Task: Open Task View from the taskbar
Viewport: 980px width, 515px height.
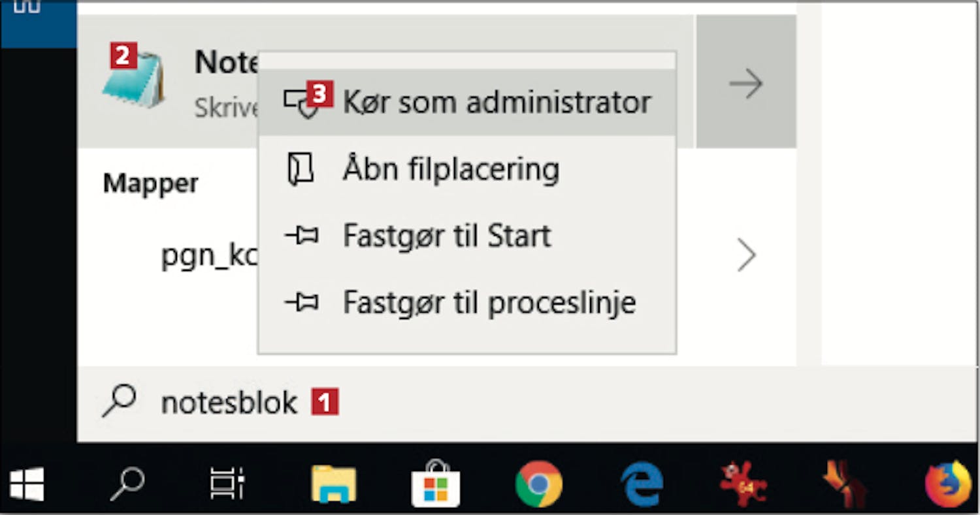Action: [x=227, y=484]
